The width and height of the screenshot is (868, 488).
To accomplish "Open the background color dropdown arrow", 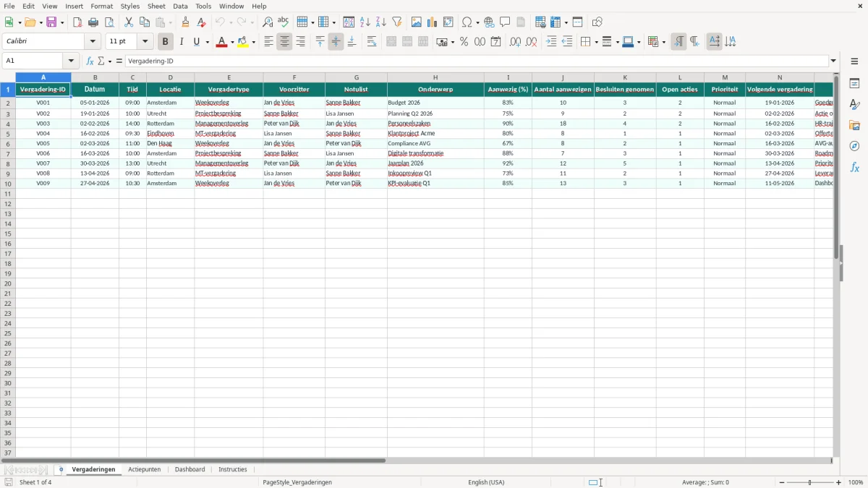I will click(x=254, y=42).
